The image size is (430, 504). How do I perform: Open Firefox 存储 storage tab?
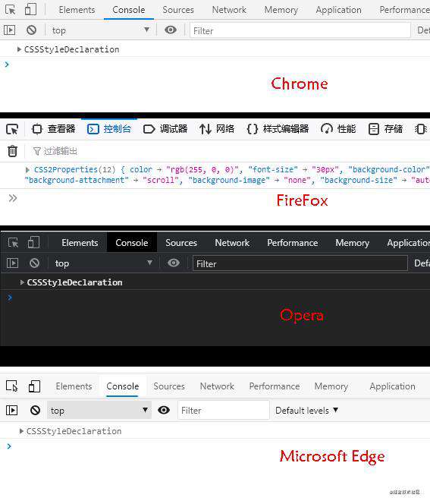point(385,129)
